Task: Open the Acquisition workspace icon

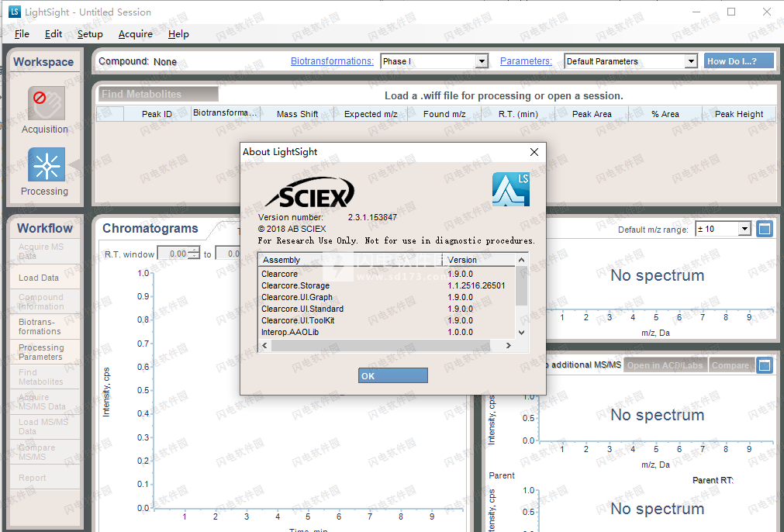Action: (46, 103)
